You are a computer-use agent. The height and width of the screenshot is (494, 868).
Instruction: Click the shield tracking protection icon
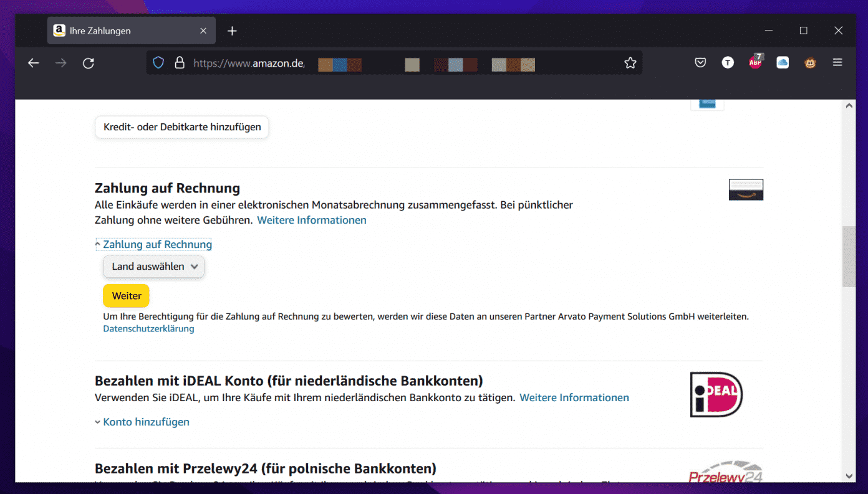[158, 63]
